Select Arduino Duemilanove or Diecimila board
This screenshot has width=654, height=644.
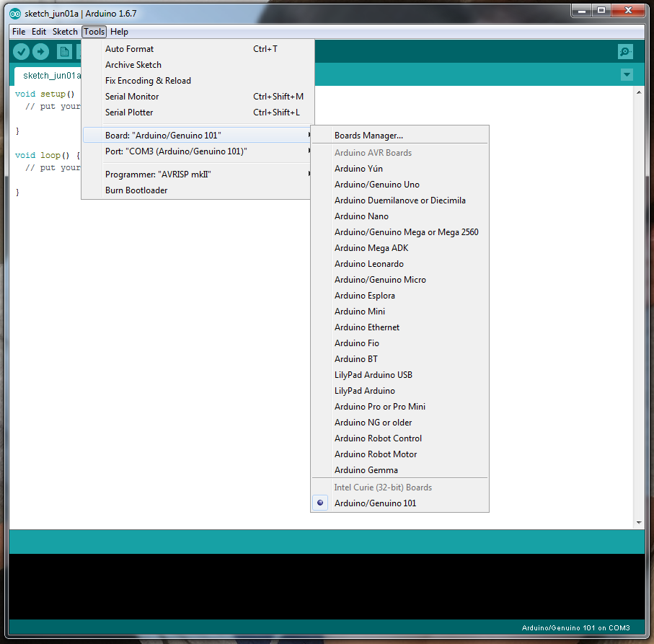pos(399,200)
